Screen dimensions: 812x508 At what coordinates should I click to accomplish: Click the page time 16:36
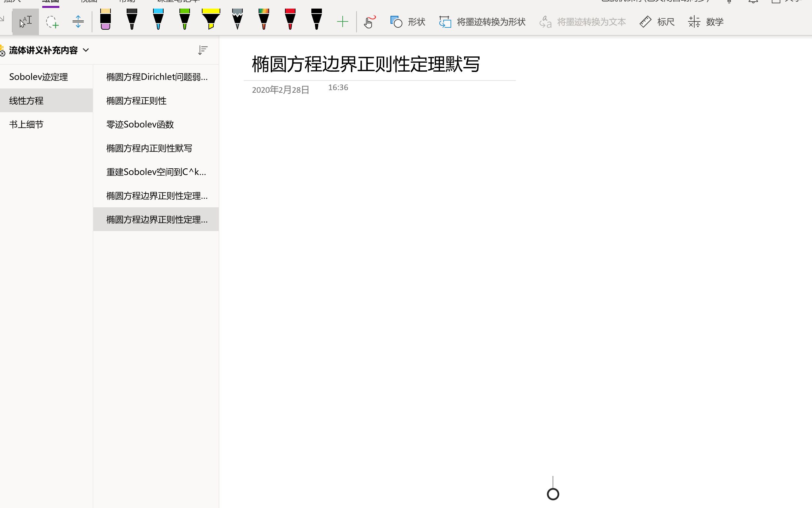(x=338, y=87)
